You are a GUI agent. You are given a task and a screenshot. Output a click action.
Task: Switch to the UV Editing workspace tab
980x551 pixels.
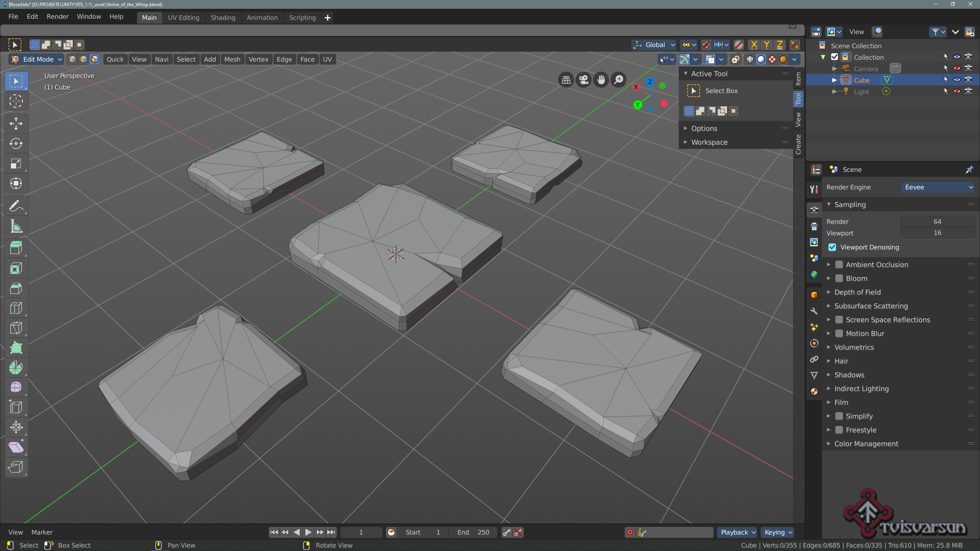click(x=183, y=18)
